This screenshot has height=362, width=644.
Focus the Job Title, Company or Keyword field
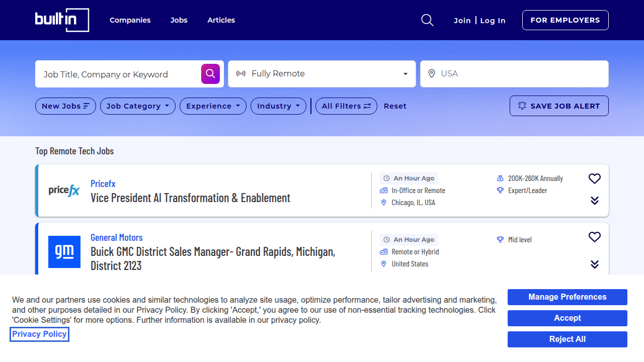coord(118,74)
